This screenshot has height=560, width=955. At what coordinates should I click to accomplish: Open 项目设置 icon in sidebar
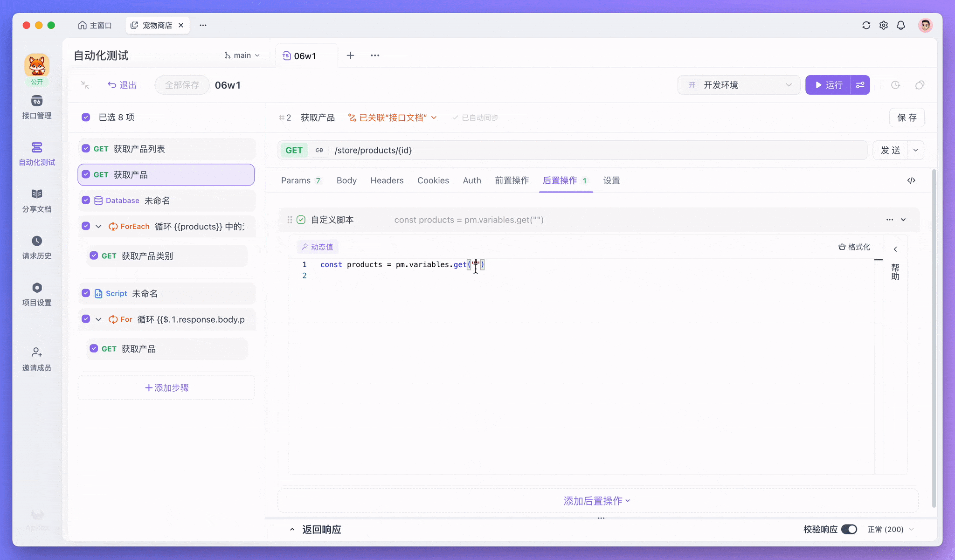(37, 288)
